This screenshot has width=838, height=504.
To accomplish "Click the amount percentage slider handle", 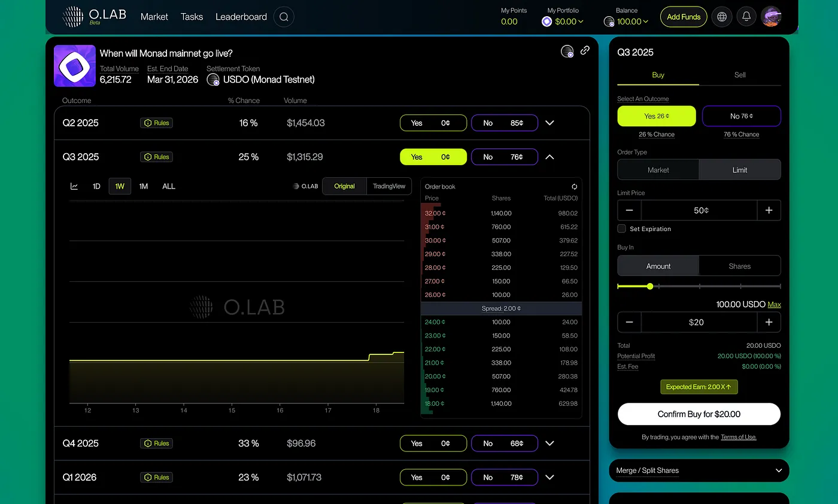I will point(650,286).
